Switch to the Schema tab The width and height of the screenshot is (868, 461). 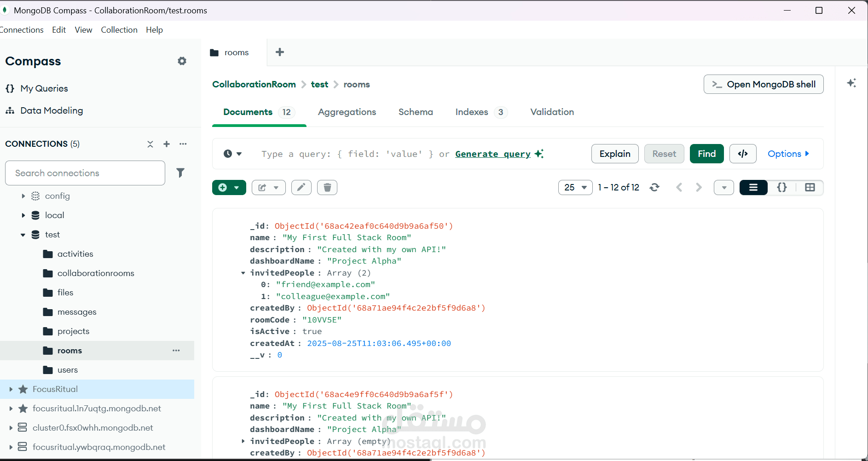point(416,112)
